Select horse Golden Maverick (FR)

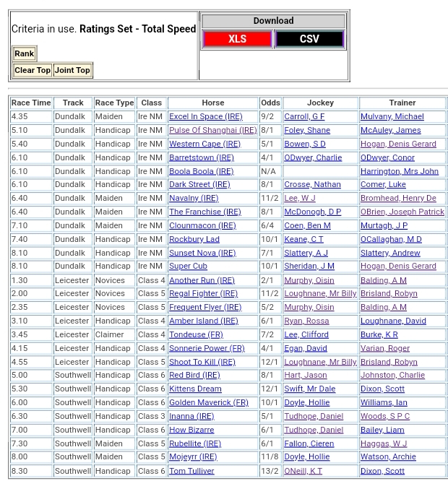208,402
